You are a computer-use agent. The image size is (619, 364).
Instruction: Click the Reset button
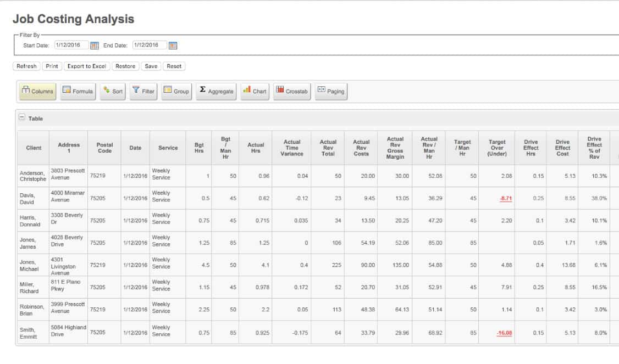(174, 66)
